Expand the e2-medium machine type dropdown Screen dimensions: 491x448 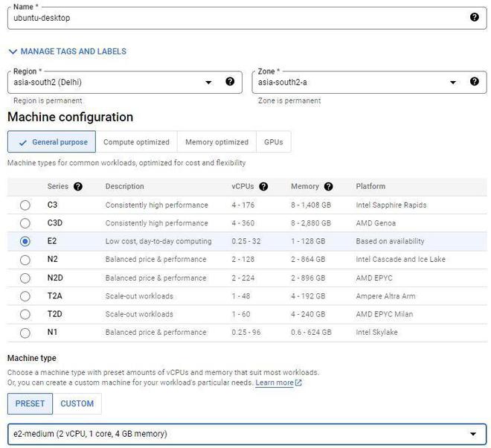(x=472, y=434)
